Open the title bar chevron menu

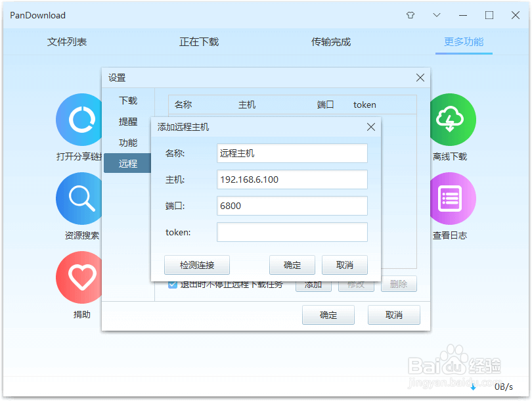pyautogui.click(x=436, y=14)
